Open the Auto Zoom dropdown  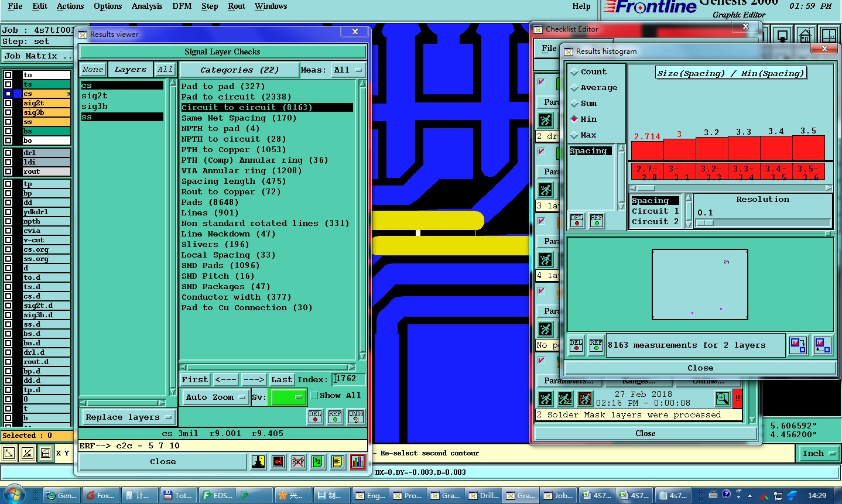[x=215, y=397]
